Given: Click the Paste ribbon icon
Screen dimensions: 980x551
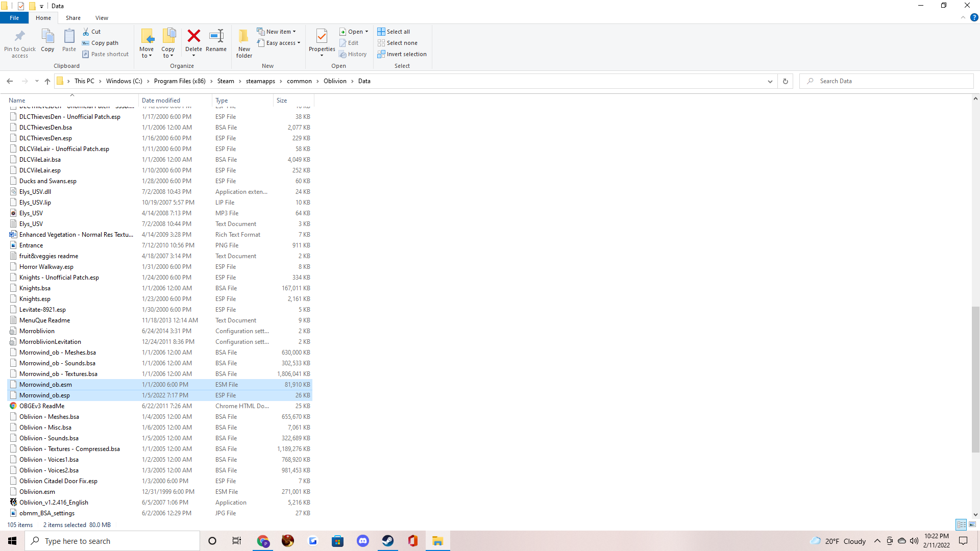Looking at the screenshot, I should [x=69, y=41].
